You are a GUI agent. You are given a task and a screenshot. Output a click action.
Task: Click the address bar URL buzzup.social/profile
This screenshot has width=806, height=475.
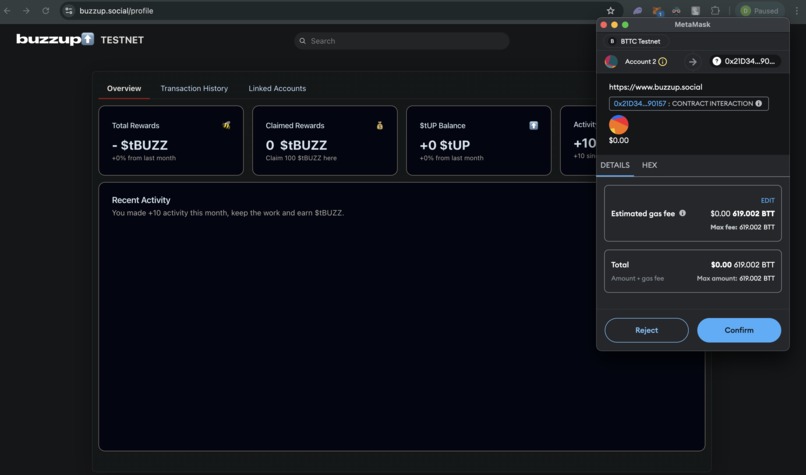point(116,11)
